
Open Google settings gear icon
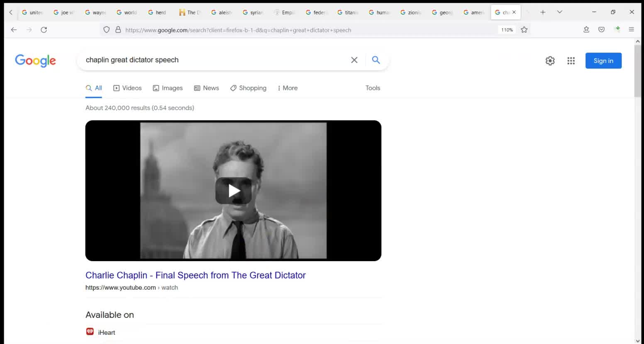tap(550, 61)
